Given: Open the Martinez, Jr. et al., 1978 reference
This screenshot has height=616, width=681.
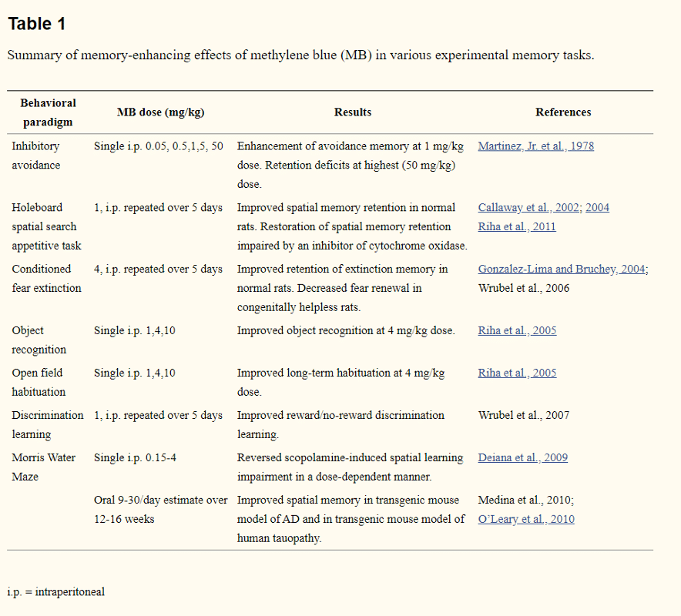Looking at the screenshot, I should [535, 146].
